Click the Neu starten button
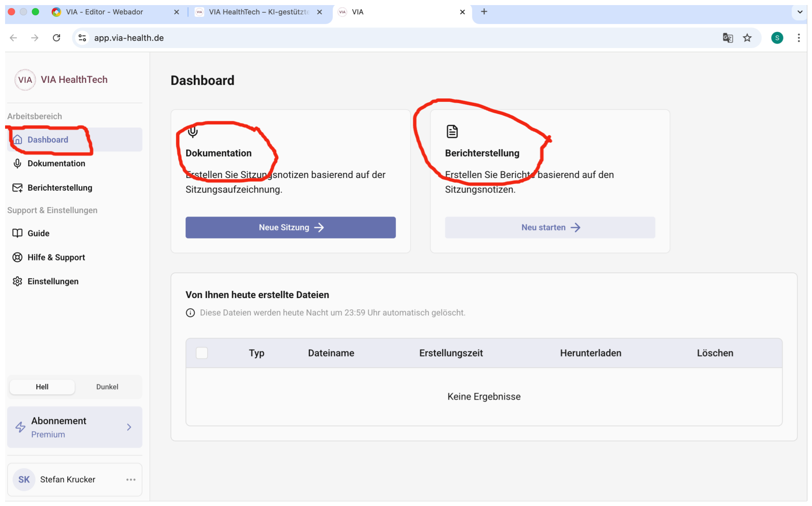812x506 pixels. pyautogui.click(x=550, y=228)
